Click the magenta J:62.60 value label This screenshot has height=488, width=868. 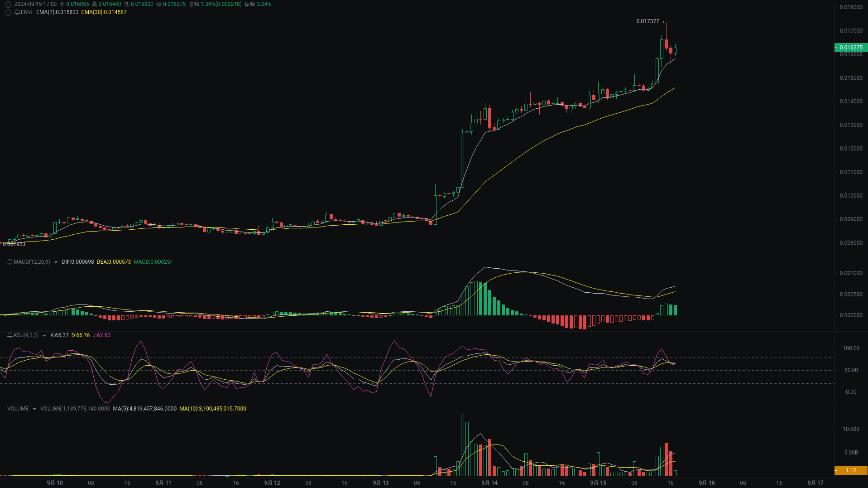click(x=101, y=335)
